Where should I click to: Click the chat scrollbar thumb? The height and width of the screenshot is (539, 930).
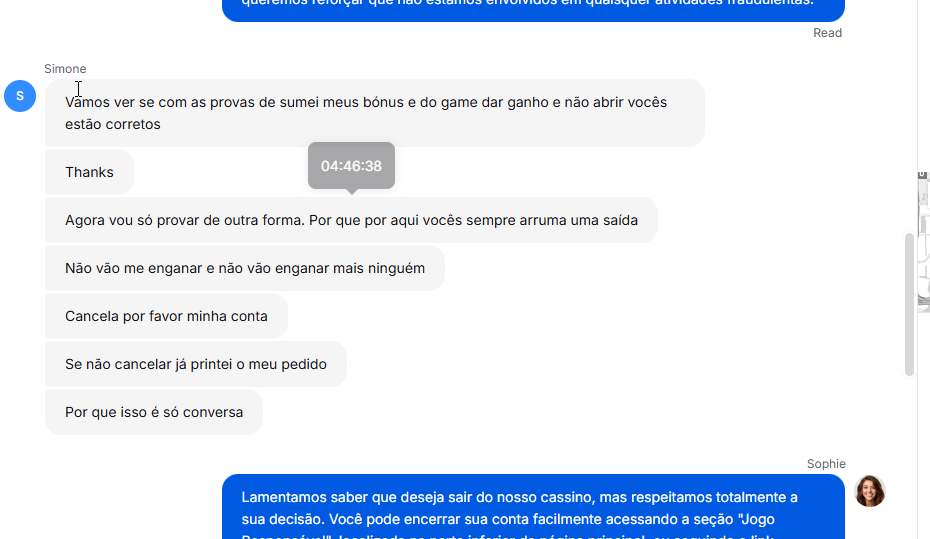910,305
